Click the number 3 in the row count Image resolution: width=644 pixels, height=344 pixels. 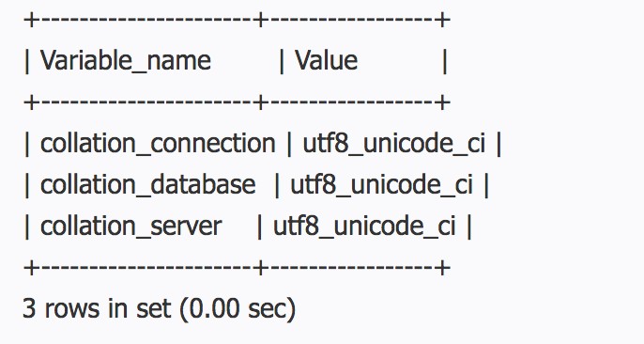coord(29,308)
